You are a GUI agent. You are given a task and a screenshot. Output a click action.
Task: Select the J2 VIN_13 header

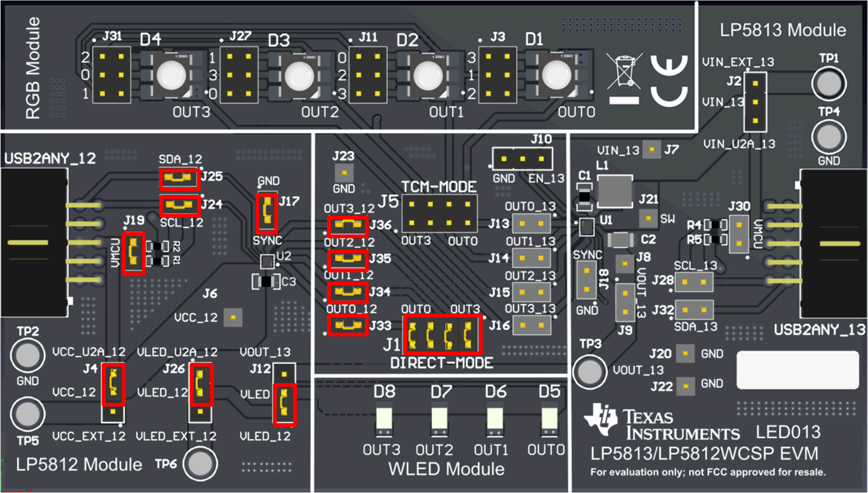point(755,102)
